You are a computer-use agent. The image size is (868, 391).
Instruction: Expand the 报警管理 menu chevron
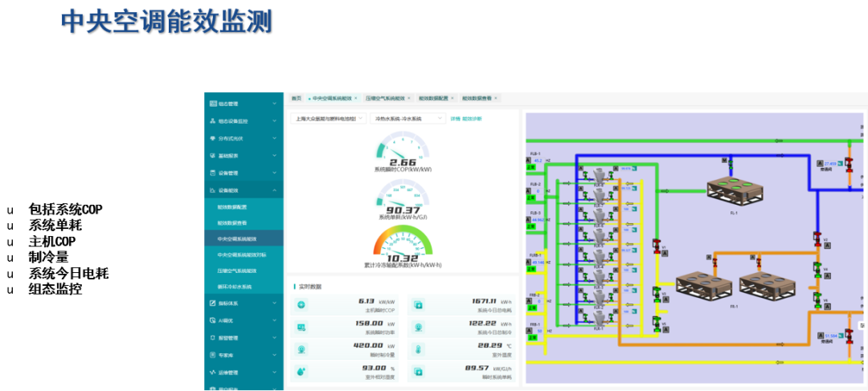pyautogui.click(x=274, y=337)
